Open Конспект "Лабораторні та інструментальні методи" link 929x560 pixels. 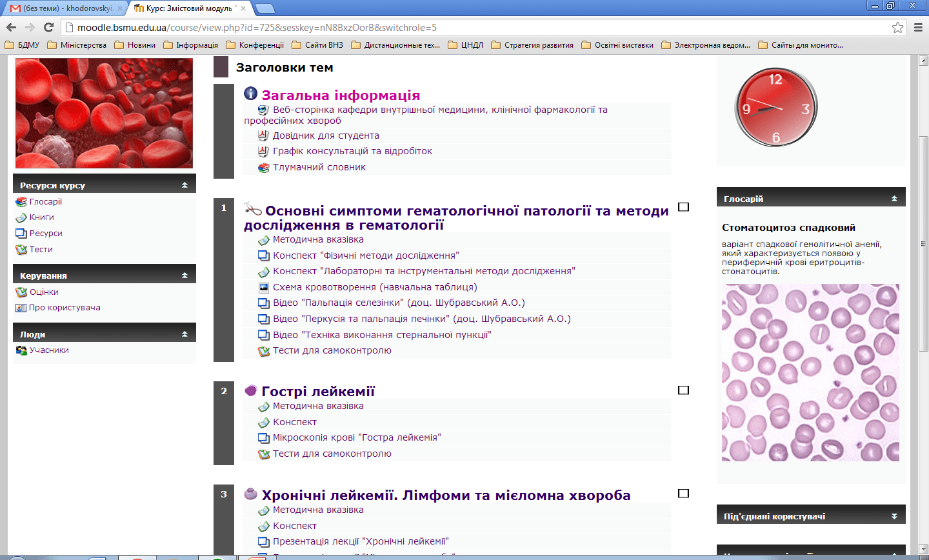pos(424,271)
